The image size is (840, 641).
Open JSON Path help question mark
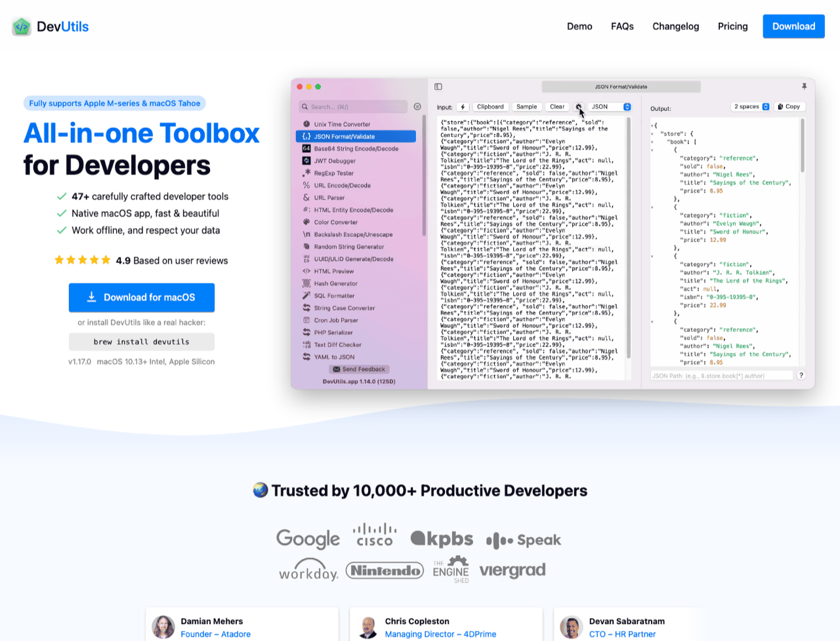coord(801,375)
